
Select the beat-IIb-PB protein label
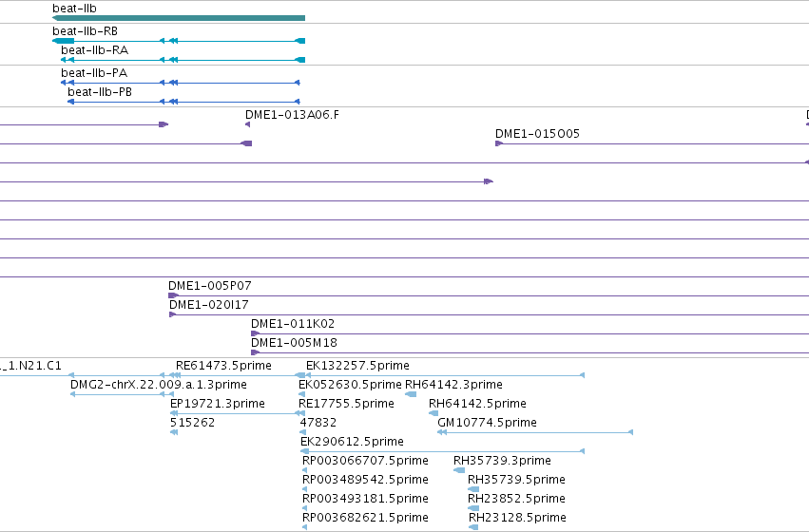pos(100,92)
